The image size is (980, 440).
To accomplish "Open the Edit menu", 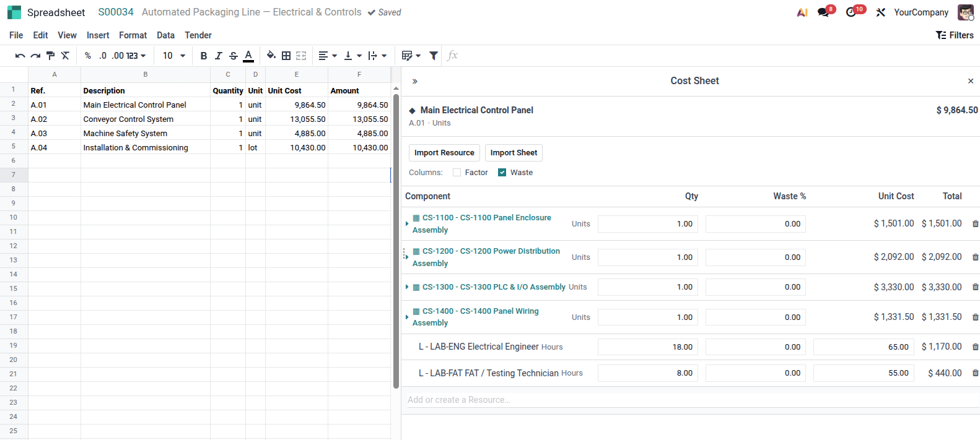I will 40,35.
